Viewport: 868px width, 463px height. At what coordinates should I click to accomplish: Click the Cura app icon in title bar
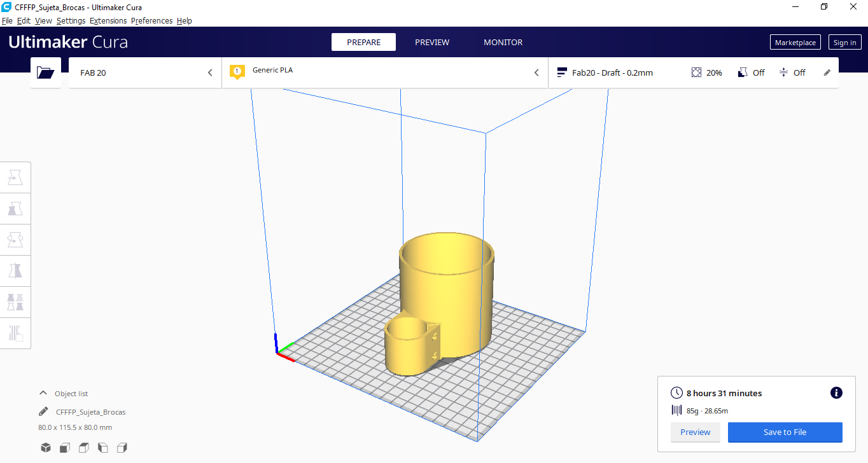[6, 6]
